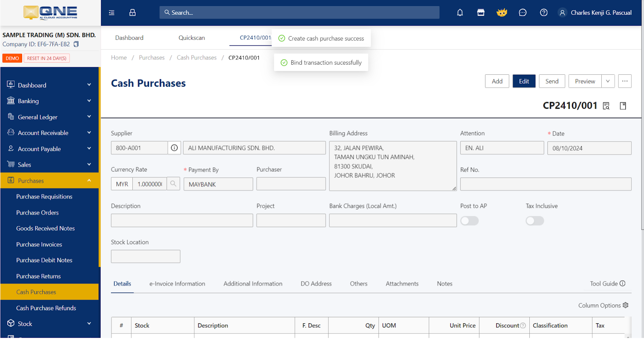
Task: Open Column Options gear icon
Action: 625,305
